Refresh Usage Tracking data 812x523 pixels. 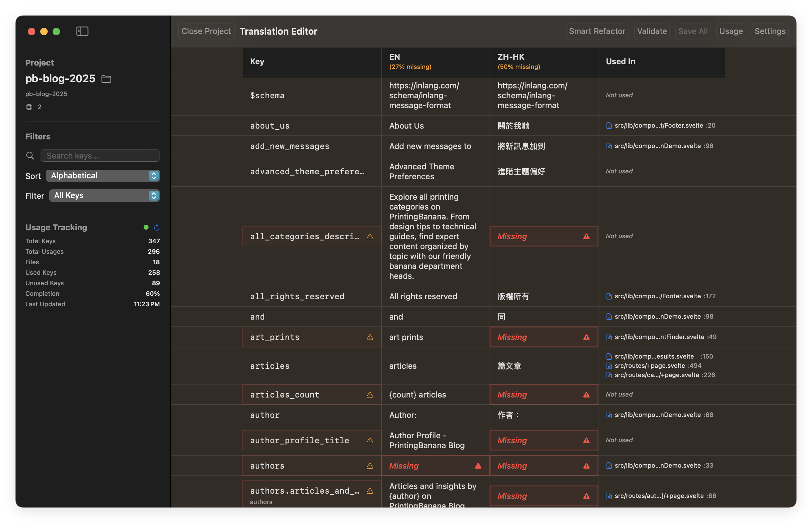point(157,227)
